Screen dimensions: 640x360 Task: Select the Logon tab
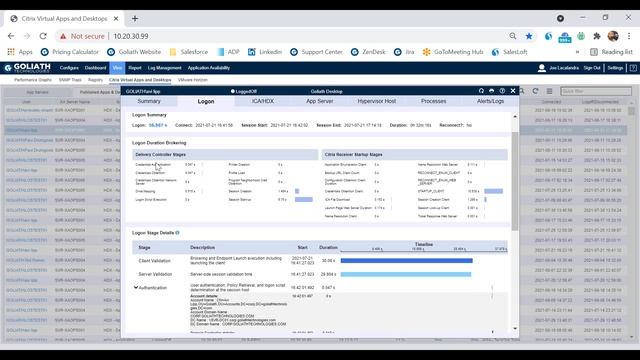tap(206, 101)
